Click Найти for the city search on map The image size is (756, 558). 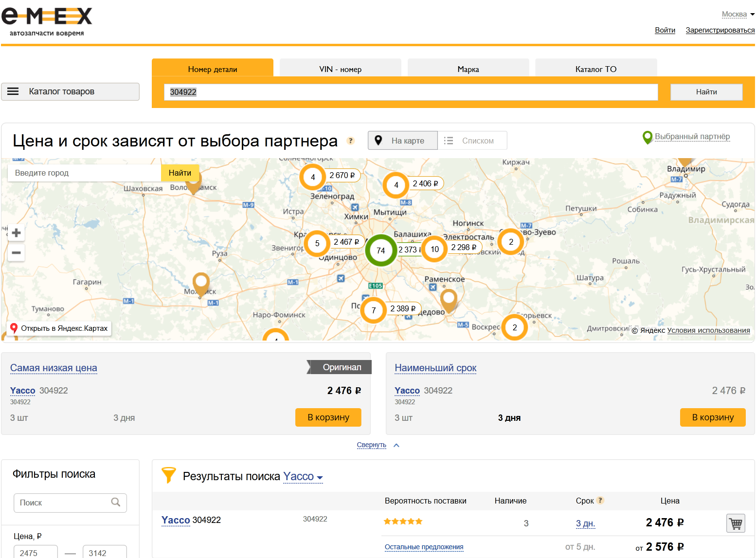180,173
